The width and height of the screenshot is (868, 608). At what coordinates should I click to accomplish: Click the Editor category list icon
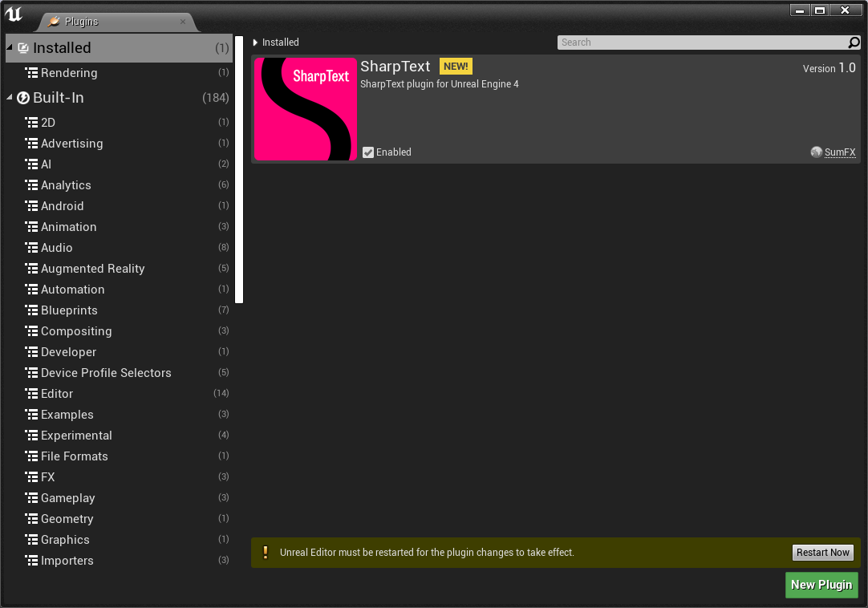coord(31,394)
